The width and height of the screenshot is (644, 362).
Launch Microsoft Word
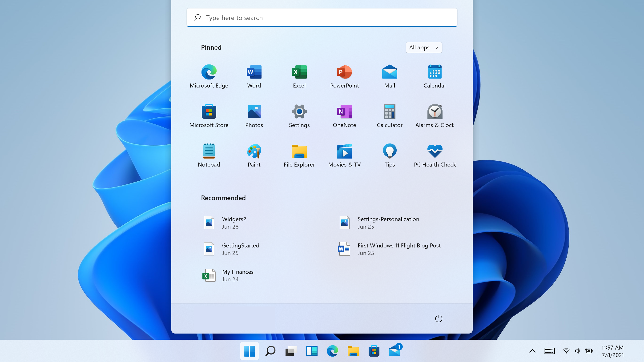point(254,75)
